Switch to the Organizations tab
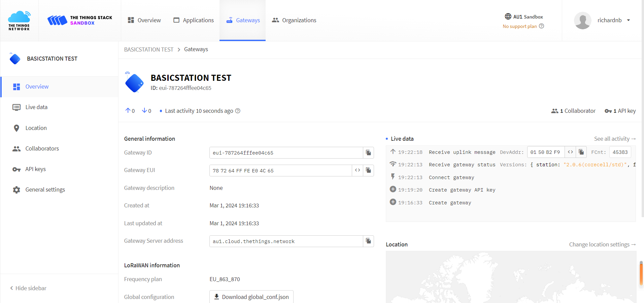 (x=294, y=20)
